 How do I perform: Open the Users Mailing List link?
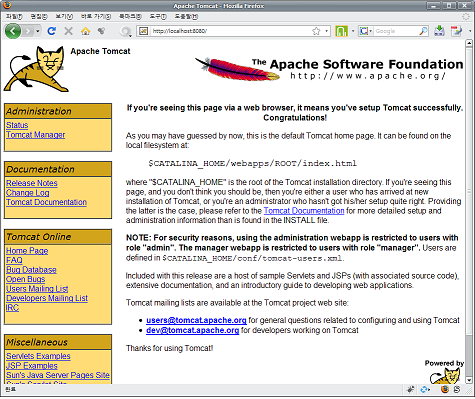[37, 289]
